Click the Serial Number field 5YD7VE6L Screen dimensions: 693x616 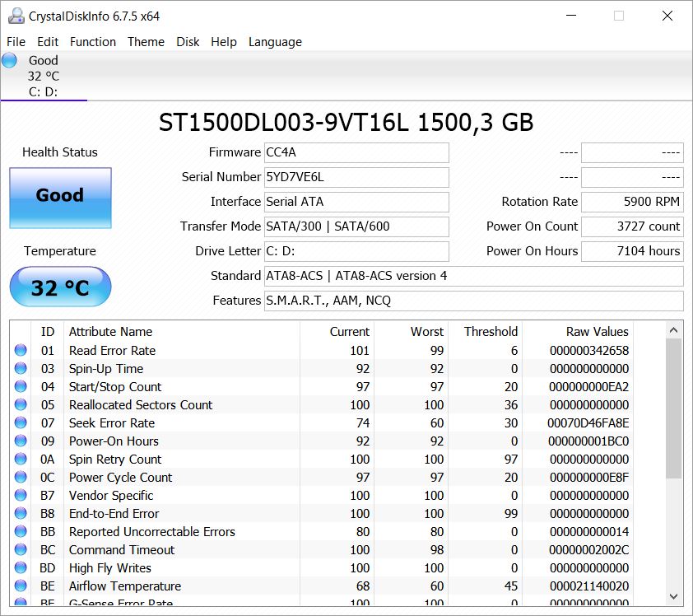pos(356,177)
